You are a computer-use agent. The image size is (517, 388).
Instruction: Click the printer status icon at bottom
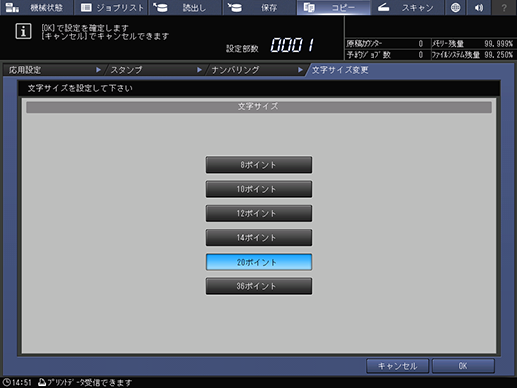pos(42,382)
